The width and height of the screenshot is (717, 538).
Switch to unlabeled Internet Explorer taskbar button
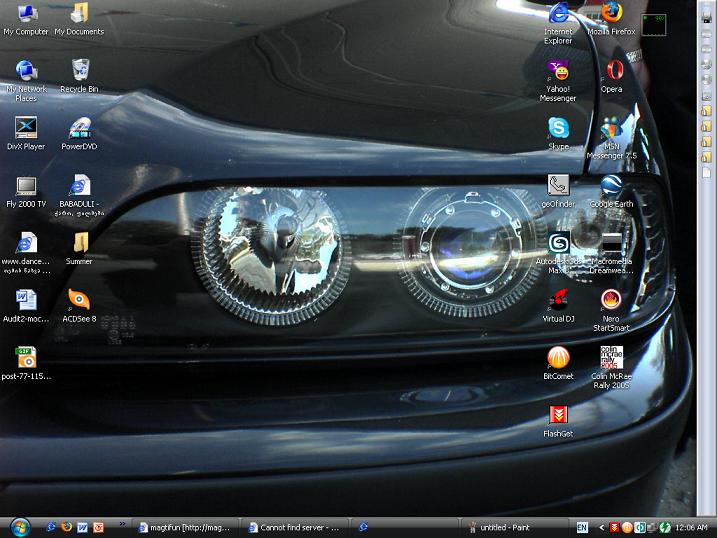tap(404, 527)
